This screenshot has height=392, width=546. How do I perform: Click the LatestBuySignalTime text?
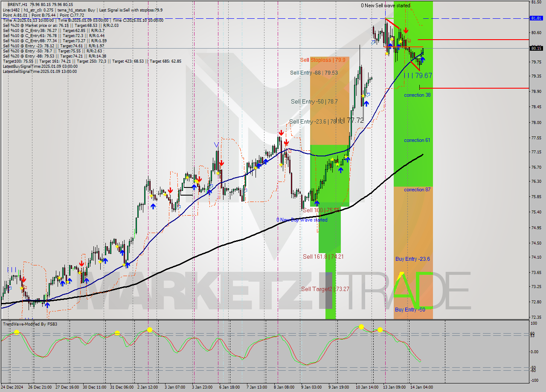click(x=40, y=66)
